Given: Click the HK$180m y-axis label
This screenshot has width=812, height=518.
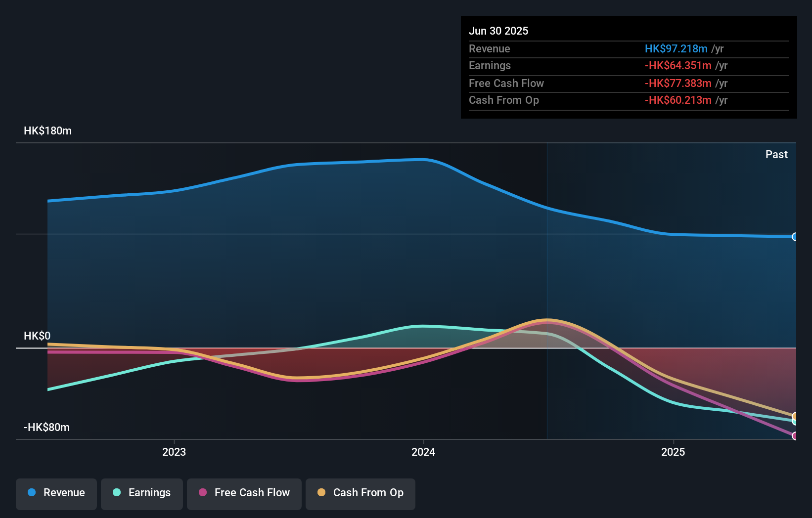Looking at the screenshot, I should click(x=47, y=131).
